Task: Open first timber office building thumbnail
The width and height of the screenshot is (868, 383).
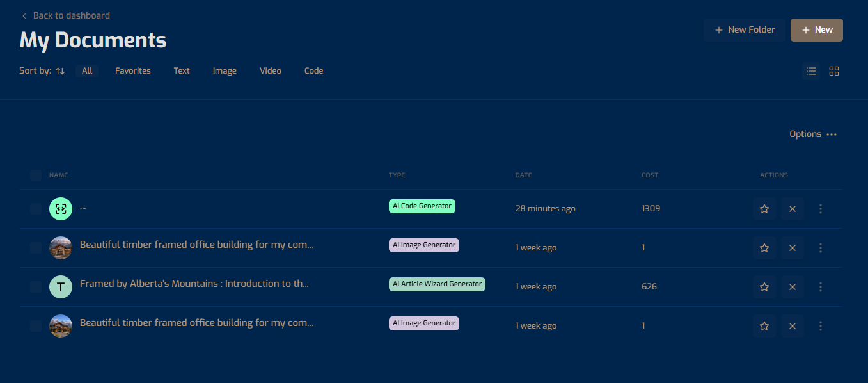Action: tap(61, 248)
